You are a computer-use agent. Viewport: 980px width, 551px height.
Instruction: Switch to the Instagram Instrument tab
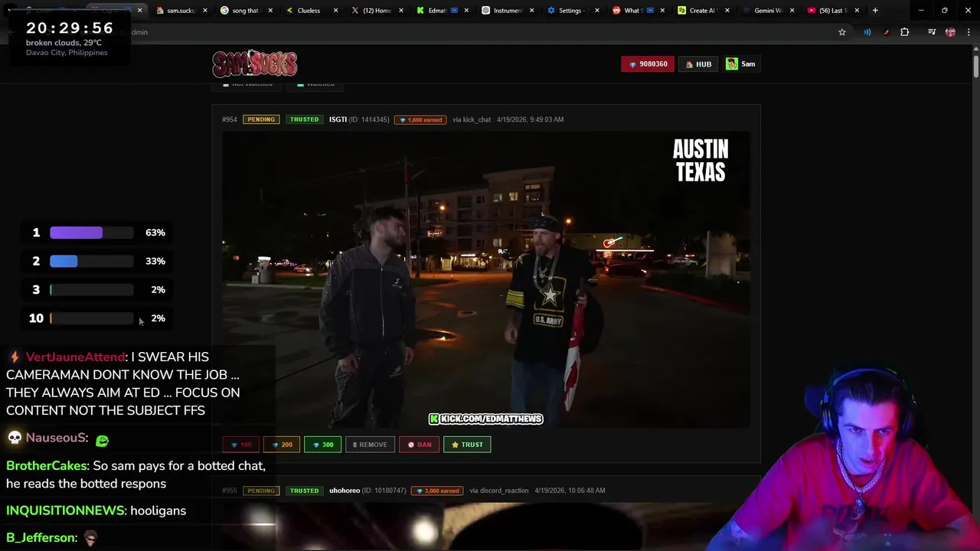point(508,11)
